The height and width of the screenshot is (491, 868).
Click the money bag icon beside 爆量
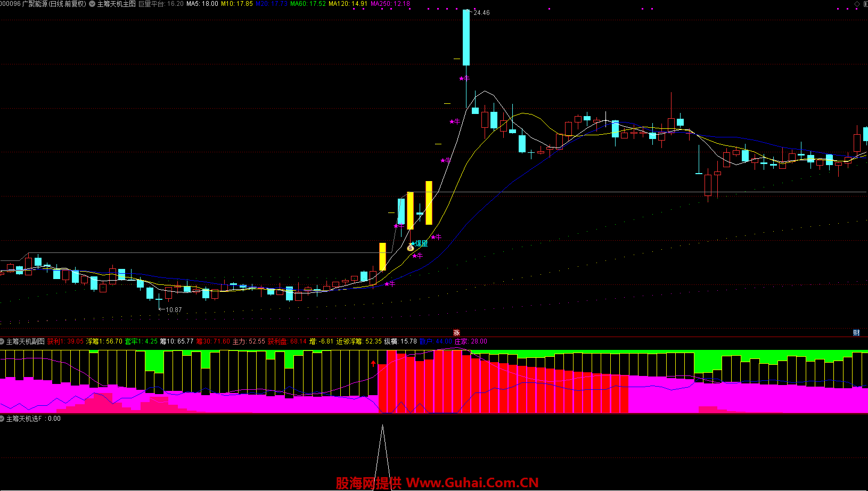coord(411,248)
